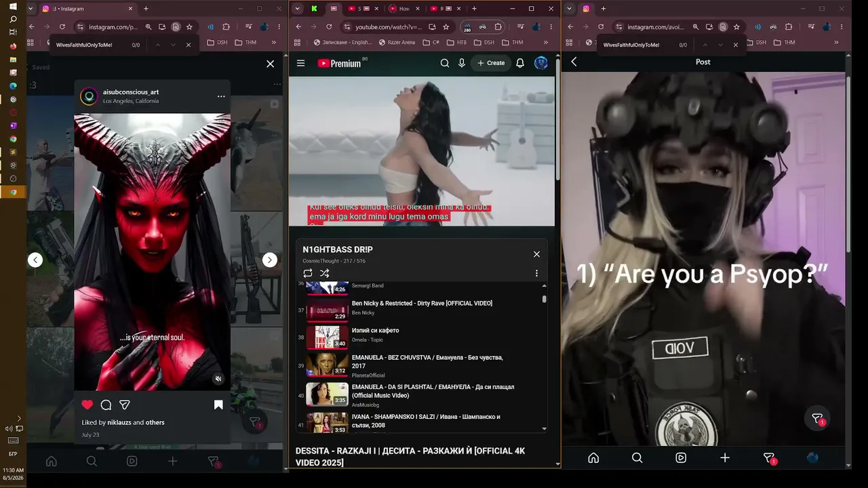Like the aisubconscious_art post with the heart icon

(x=87, y=405)
